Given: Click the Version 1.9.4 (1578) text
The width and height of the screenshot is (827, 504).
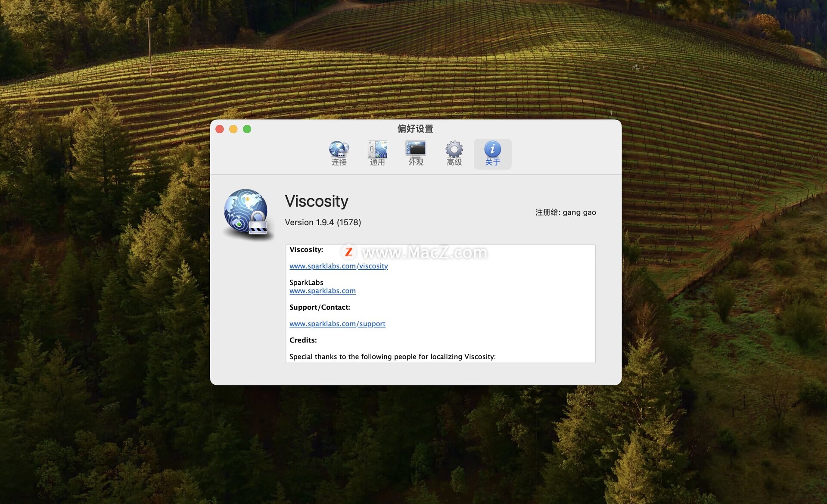Looking at the screenshot, I should coord(323,222).
